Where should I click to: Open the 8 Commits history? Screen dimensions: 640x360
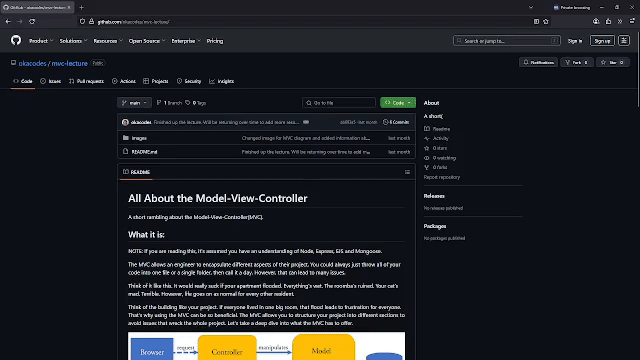(x=396, y=122)
